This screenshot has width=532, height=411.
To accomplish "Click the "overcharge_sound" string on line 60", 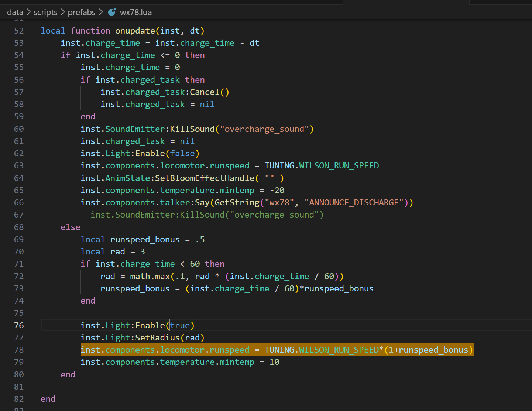I will click(x=264, y=129).
